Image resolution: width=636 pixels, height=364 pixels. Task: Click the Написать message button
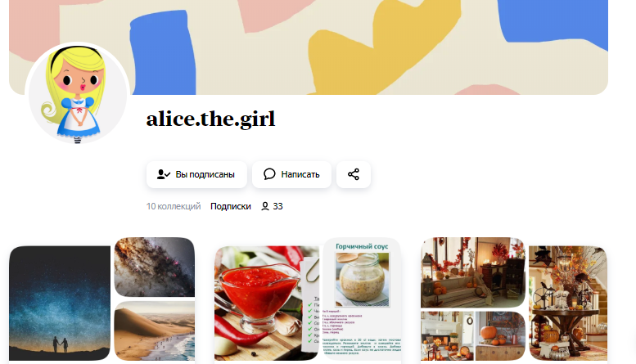coord(291,174)
